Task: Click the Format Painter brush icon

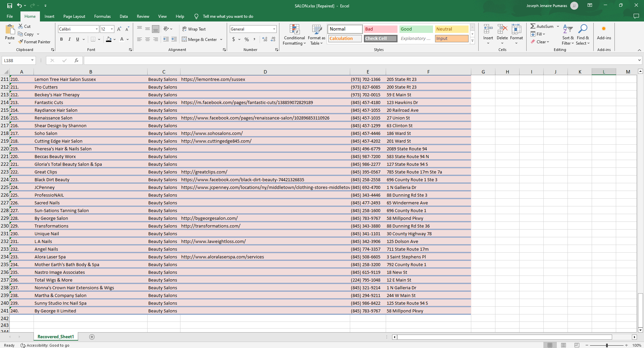Action: click(21, 42)
